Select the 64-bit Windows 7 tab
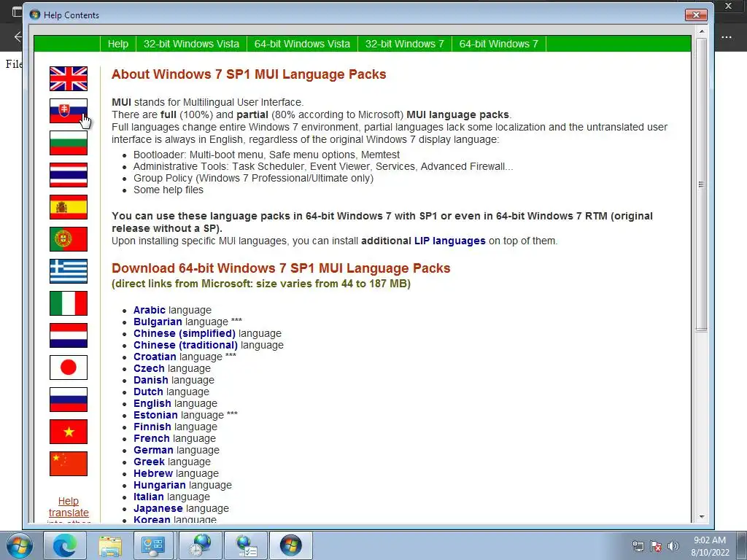Viewport: 747px width, 560px height. 498,44
